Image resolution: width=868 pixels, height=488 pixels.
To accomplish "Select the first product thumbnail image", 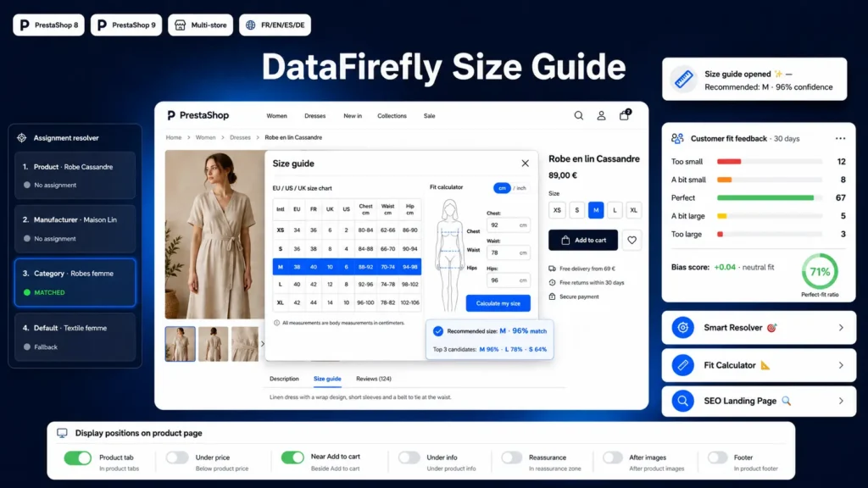I will (181, 344).
